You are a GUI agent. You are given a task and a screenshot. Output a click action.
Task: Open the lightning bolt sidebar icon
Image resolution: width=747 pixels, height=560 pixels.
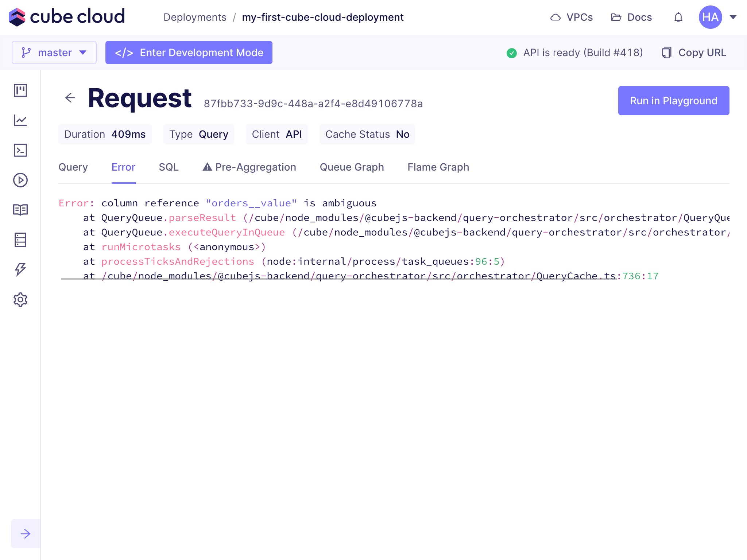20,269
